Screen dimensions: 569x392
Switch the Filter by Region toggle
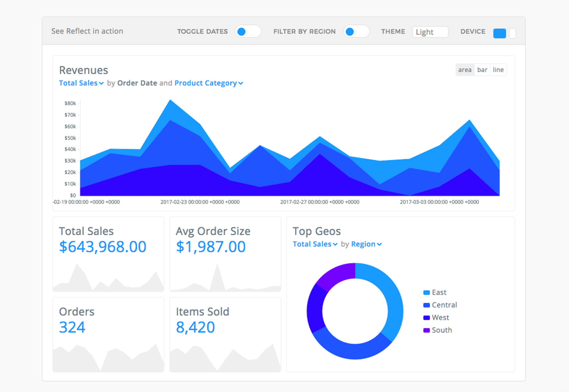(x=356, y=32)
